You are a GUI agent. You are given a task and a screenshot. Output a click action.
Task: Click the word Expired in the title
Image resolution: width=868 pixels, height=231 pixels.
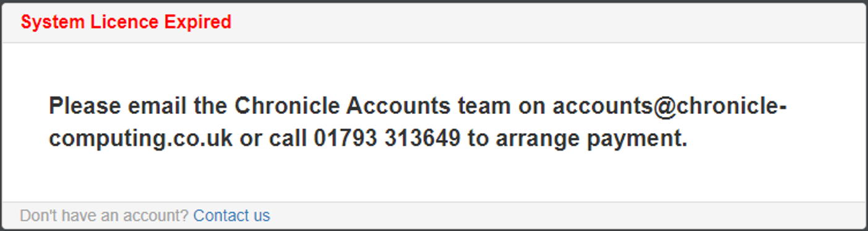198,22
